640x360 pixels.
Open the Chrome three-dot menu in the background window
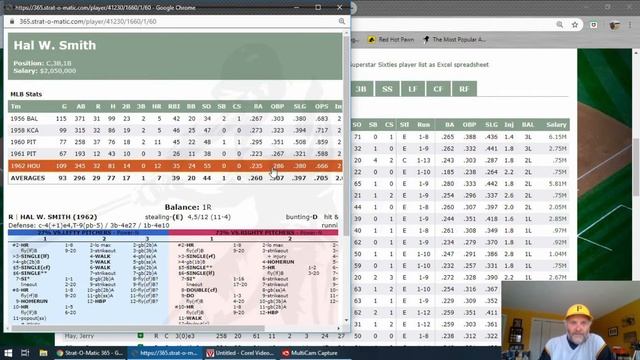click(631, 25)
